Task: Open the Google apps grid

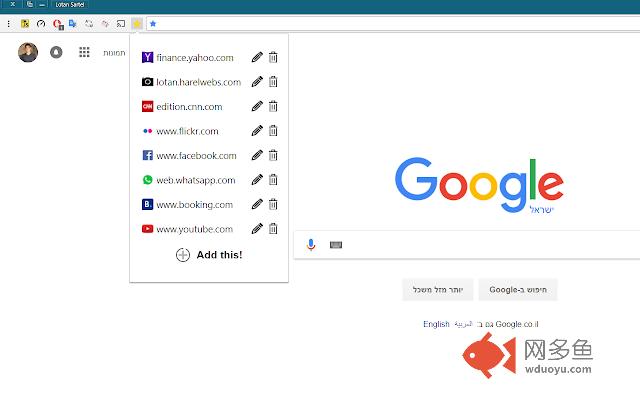Action: pos(84,52)
